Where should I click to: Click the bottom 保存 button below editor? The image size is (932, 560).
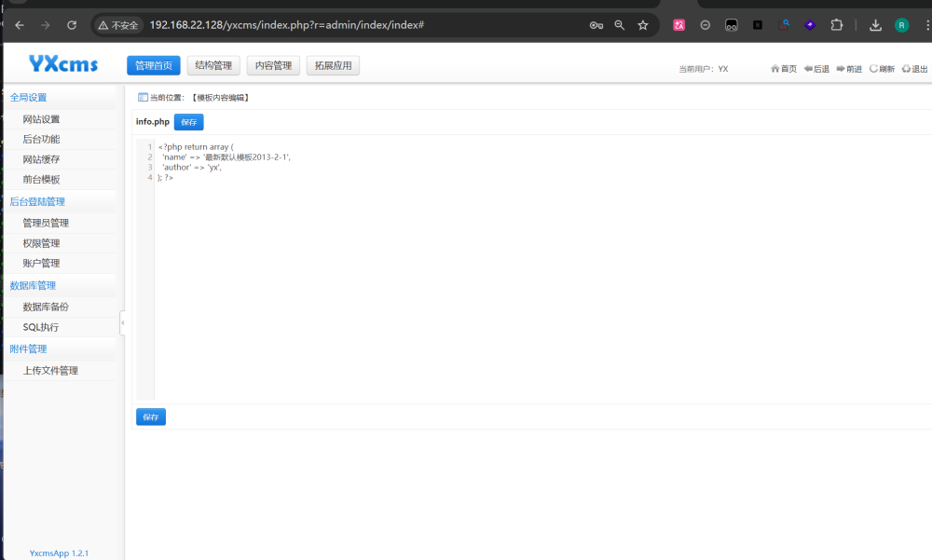pyautogui.click(x=150, y=417)
